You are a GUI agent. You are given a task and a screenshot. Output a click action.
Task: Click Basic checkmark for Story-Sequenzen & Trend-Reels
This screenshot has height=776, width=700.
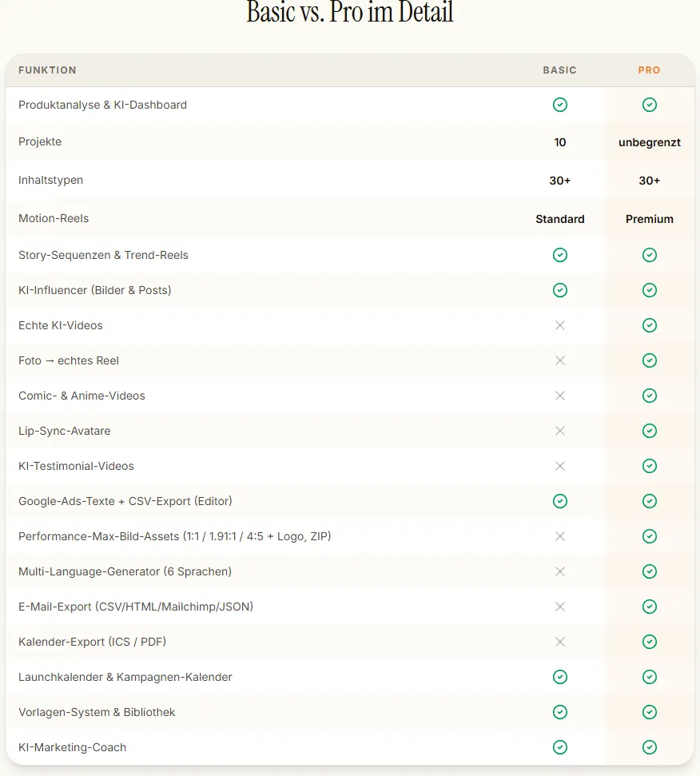(x=560, y=255)
